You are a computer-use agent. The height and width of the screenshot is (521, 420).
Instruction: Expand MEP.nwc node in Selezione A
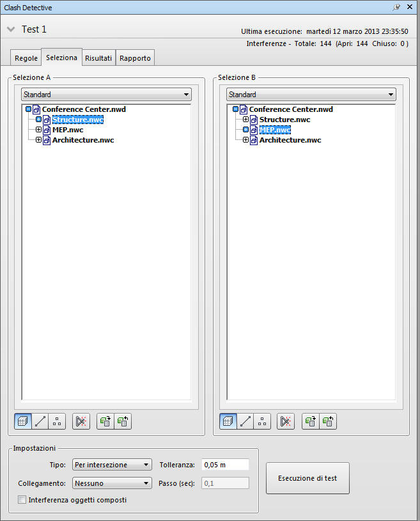38,130
